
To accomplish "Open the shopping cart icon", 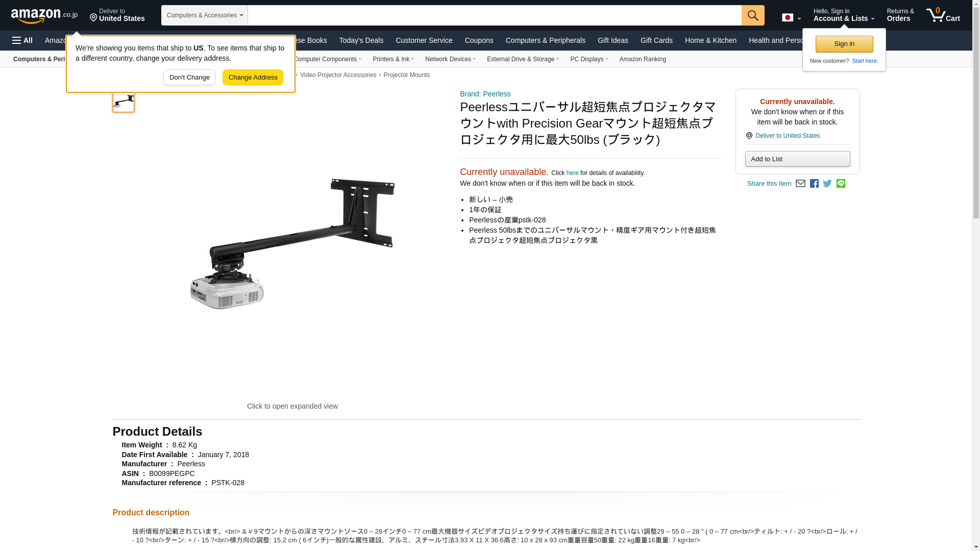I will [943, 15].
